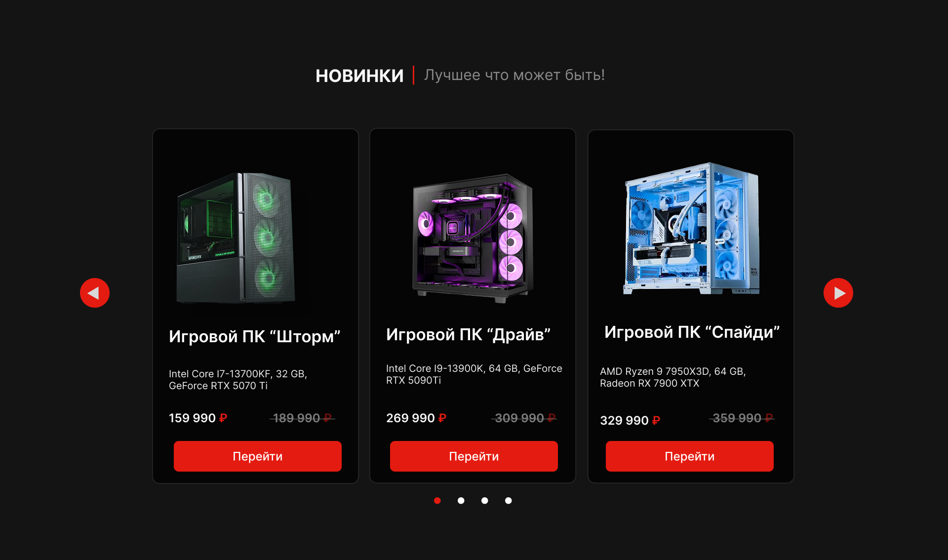Select the fourth carousel pagination dot

[x=509, y=501]
